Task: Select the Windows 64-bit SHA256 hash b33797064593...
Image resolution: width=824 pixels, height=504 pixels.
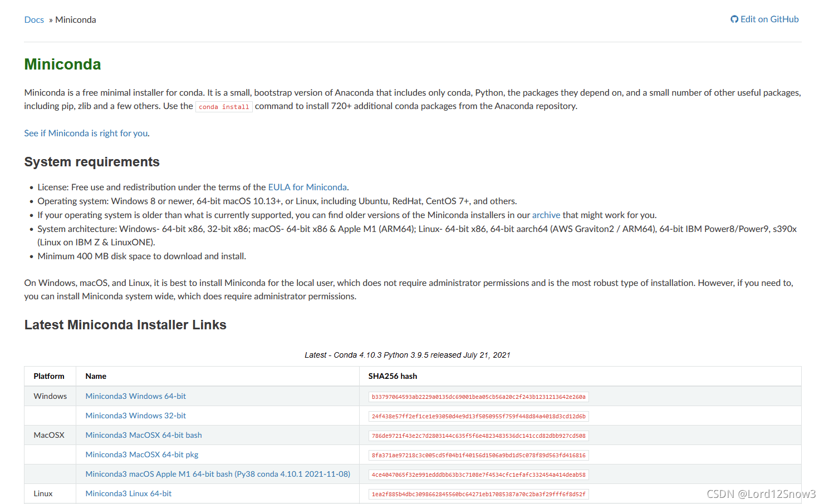Action: [x=479, y=397]
